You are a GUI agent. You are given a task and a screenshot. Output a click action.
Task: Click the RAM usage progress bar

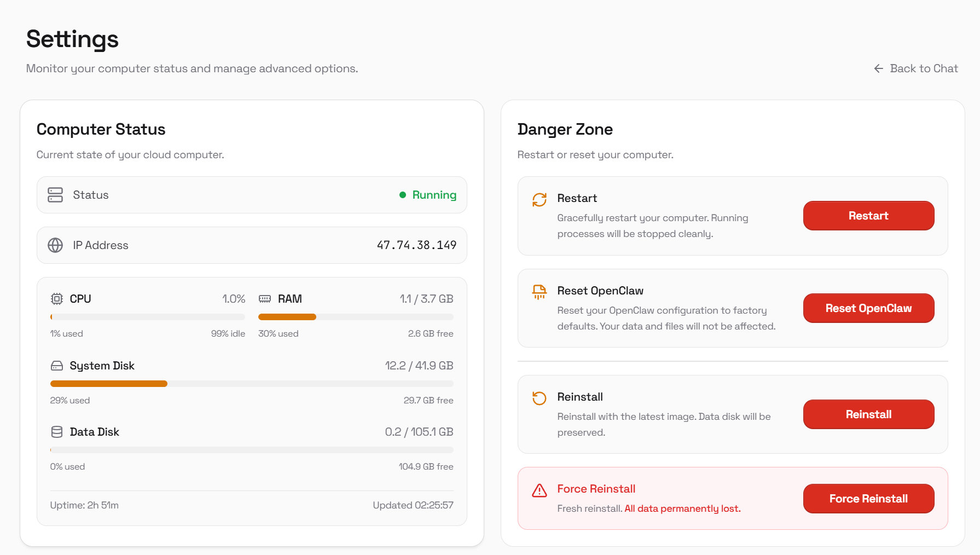click(356, 317)
